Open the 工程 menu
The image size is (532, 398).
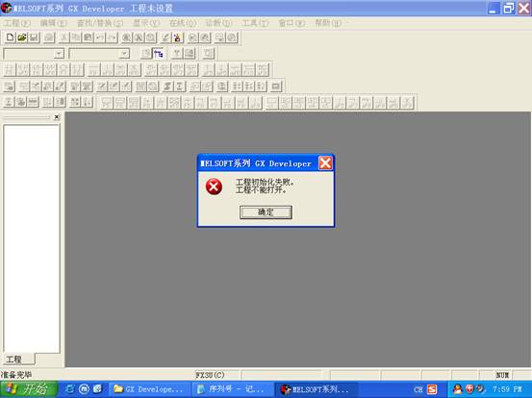(x=17, y=23)
